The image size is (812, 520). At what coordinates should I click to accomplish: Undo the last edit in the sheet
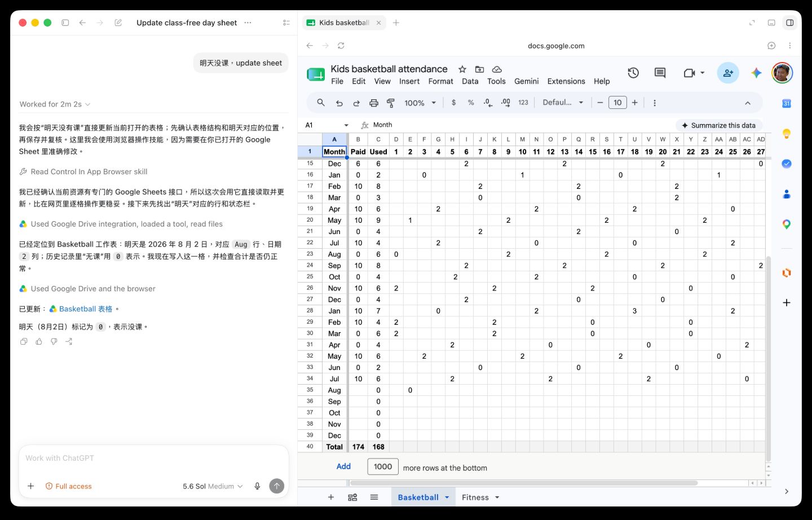click(x=339, y=103)
